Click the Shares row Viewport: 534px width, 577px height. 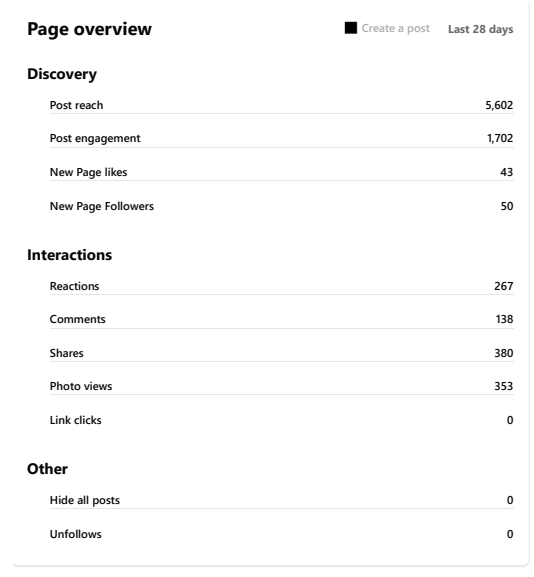282,353
